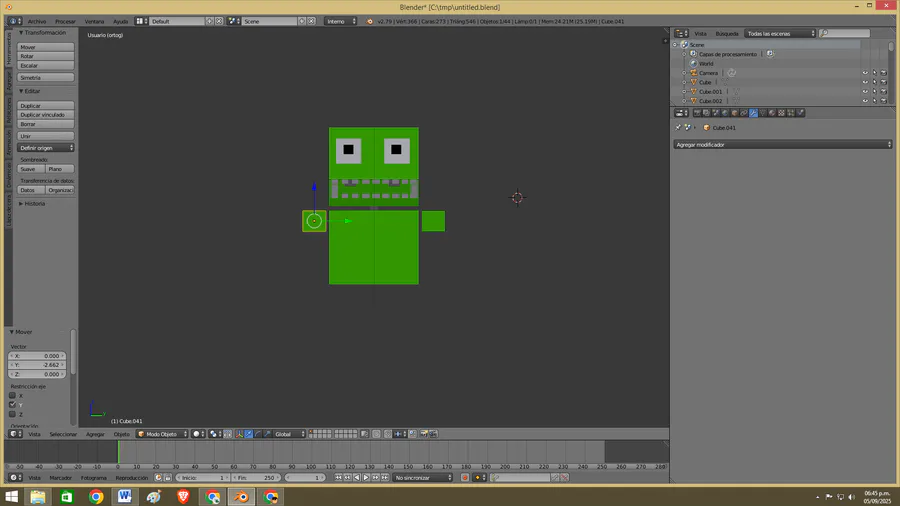
Task: Open the Scene properties tab icon
Action: coord(716,113)
